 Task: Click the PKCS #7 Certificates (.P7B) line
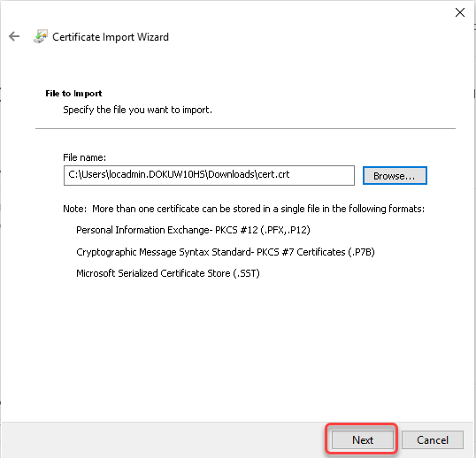[226, 252]
